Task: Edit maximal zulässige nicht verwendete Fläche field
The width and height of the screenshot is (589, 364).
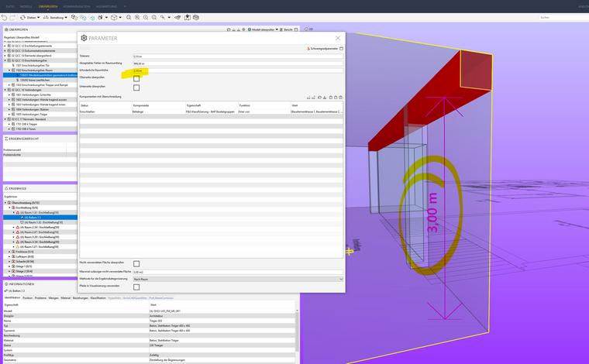Action: click(x=238, y=272)
